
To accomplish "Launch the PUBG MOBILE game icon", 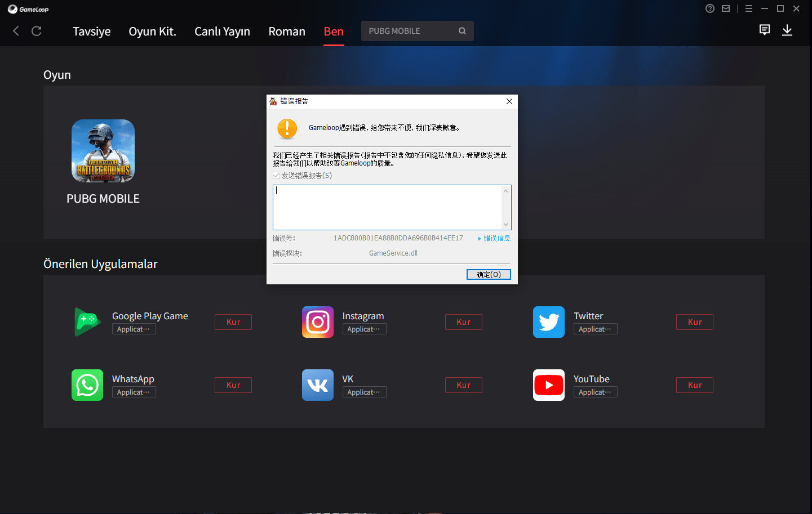I will pyautogui.click(x=103, y=150).
